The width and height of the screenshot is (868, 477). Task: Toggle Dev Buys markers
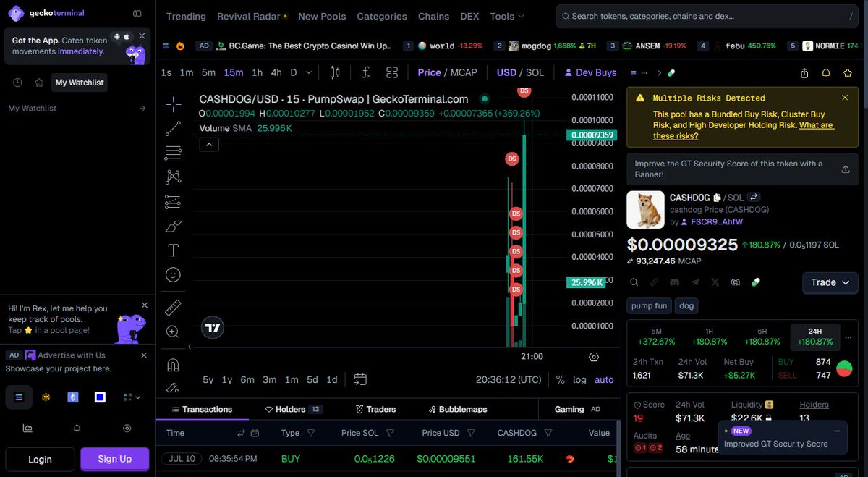pos(590,72)
